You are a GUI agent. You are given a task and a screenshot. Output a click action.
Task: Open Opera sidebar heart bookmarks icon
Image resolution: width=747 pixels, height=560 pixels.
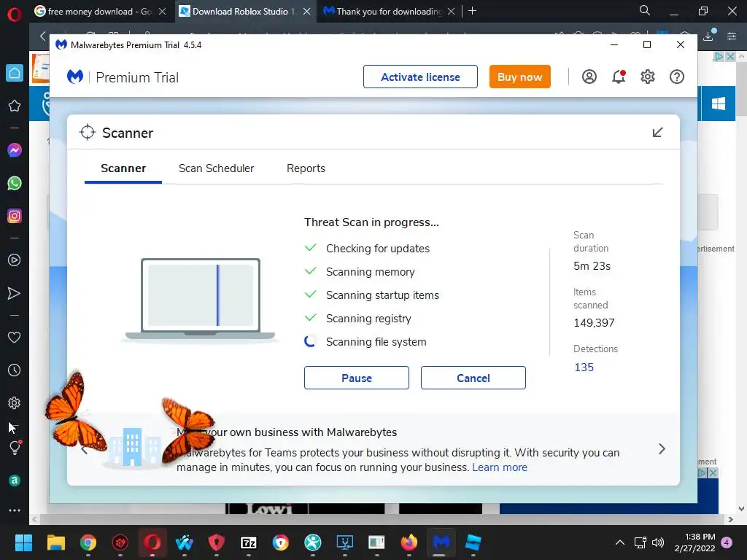coord(15,337)
